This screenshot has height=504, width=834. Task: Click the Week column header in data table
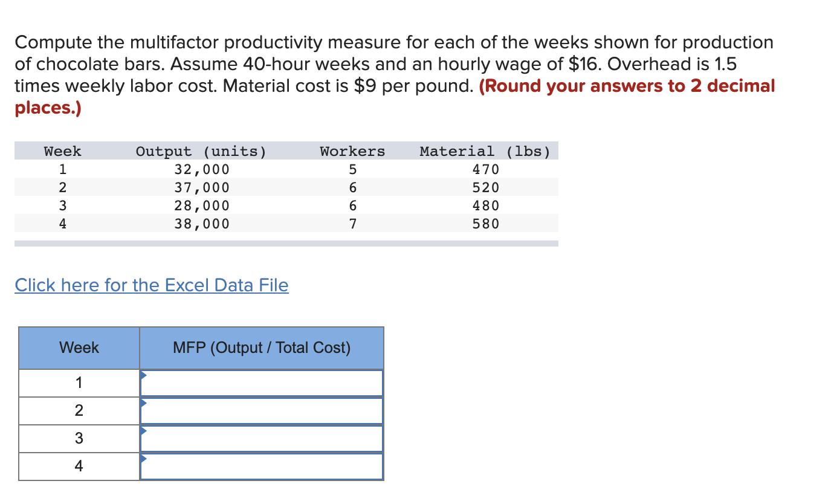pyautogui.click(x=62, y=151)
